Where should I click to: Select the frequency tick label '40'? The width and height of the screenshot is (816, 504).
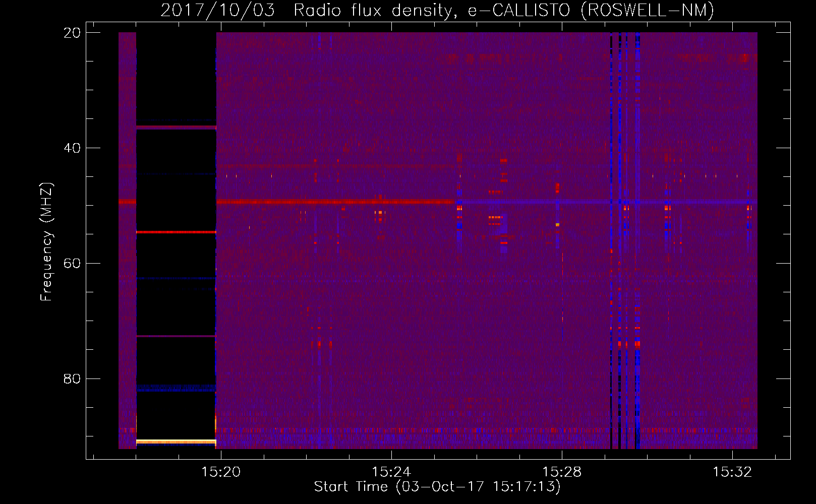[72, 148]
